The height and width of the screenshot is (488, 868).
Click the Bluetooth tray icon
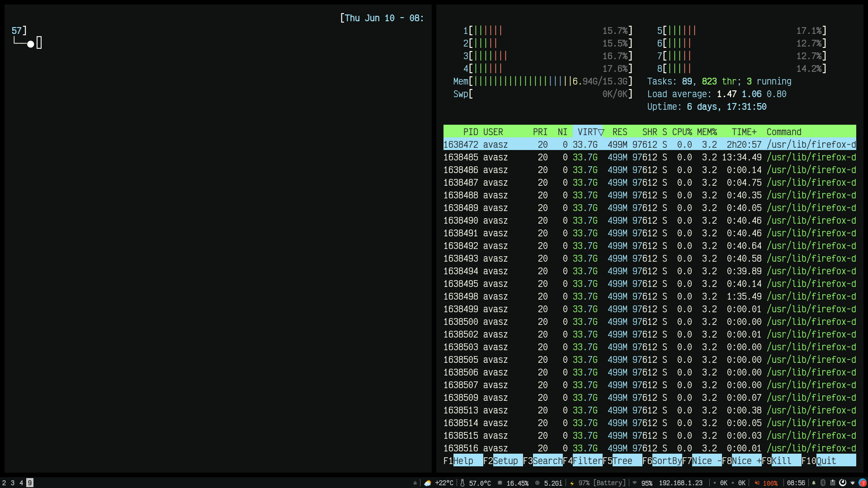coord(823,483)
